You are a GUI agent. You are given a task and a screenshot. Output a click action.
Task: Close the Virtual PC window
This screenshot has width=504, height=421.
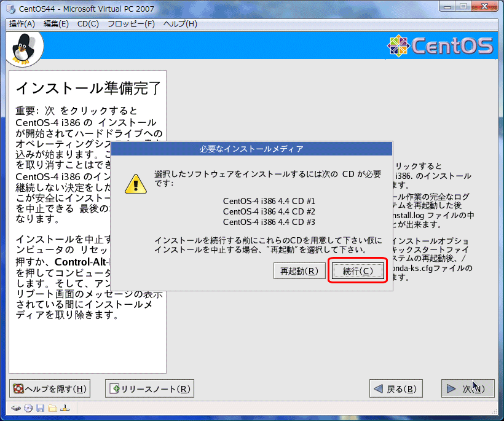(485, 6)
